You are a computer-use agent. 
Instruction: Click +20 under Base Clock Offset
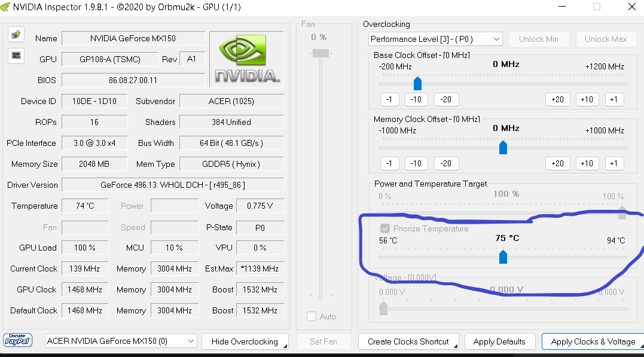(x=558, y=99)
